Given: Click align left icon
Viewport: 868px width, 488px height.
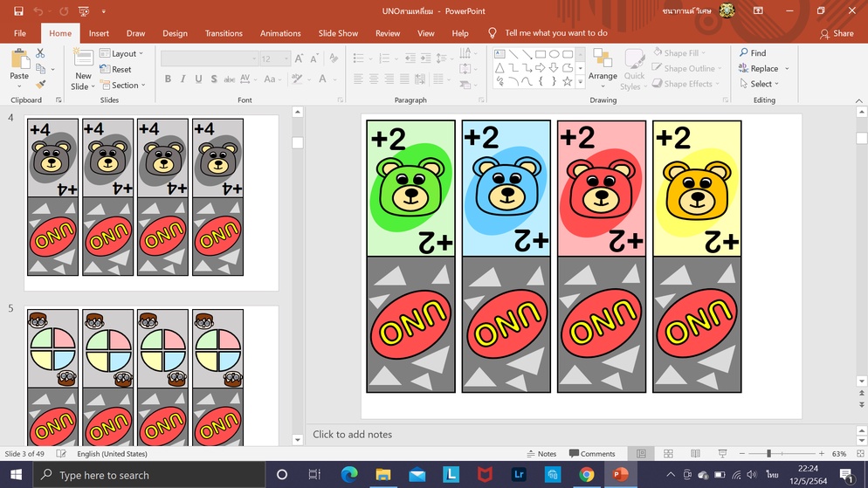Looking at the screenshot, I should point(358,79).
